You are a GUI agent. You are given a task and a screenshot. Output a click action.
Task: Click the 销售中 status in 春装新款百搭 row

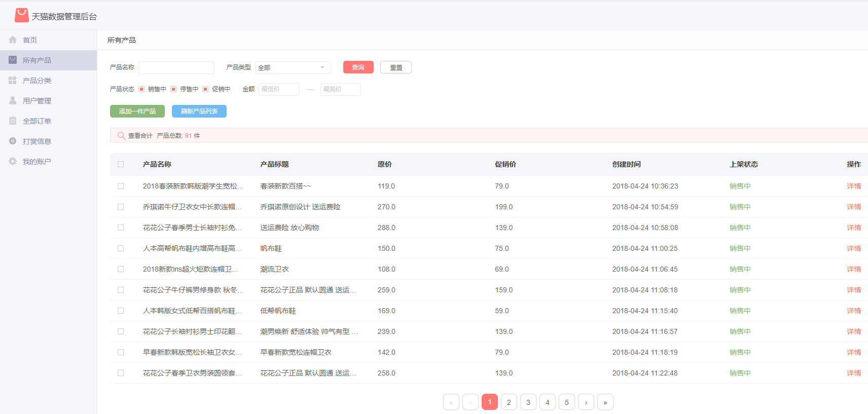[x=740, y=186]
